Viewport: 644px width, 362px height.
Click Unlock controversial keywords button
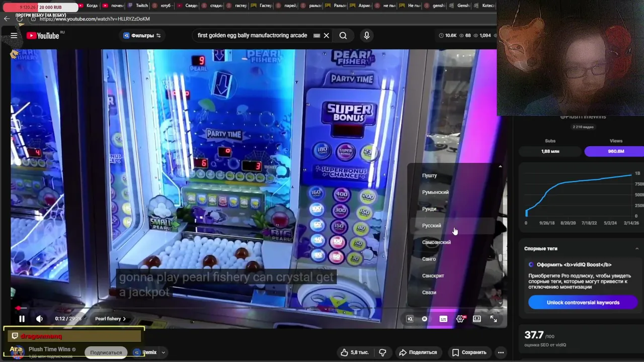click(583, 302)
